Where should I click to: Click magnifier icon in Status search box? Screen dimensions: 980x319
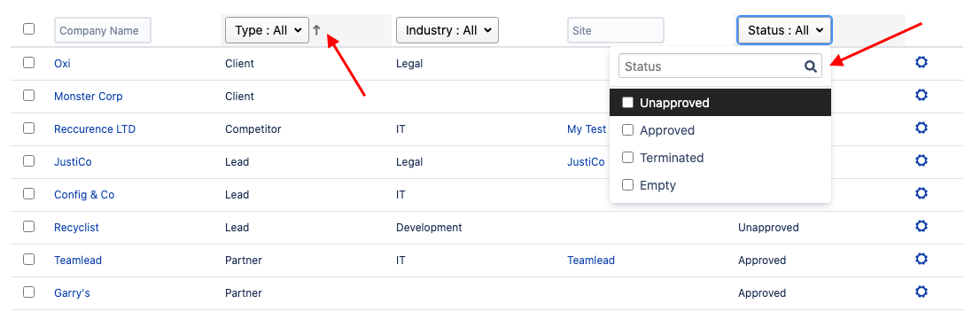tap(811, 66)
